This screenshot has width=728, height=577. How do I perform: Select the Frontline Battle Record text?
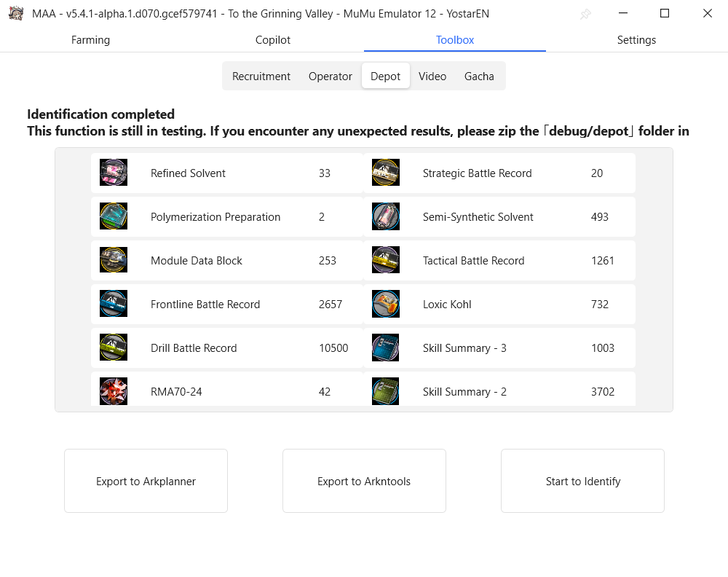(205, 305)
